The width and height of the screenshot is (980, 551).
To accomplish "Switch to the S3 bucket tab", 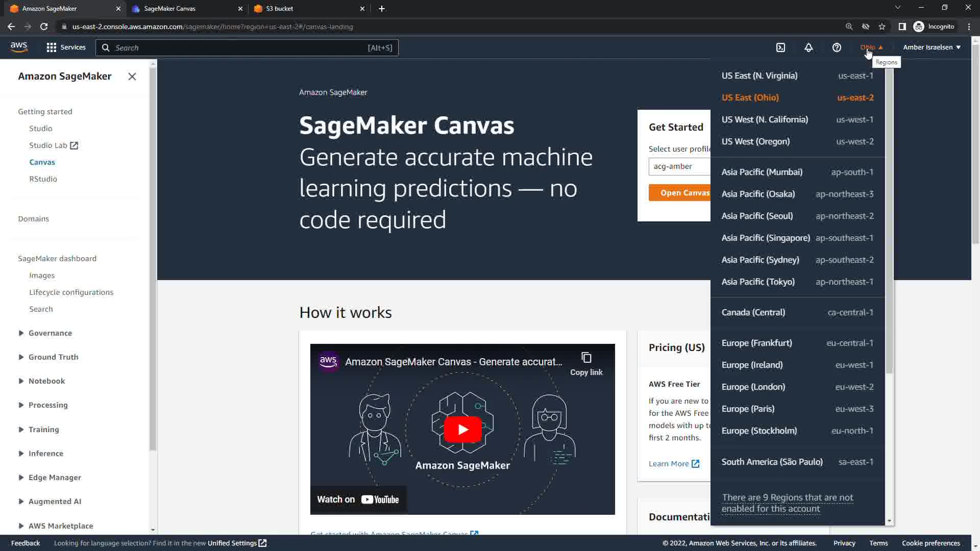I will [280, 9].
